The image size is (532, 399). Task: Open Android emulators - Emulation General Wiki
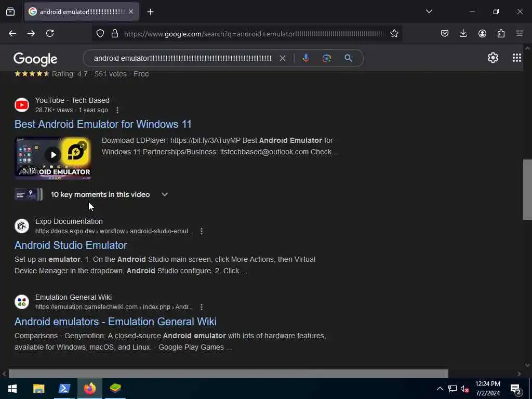115,322
